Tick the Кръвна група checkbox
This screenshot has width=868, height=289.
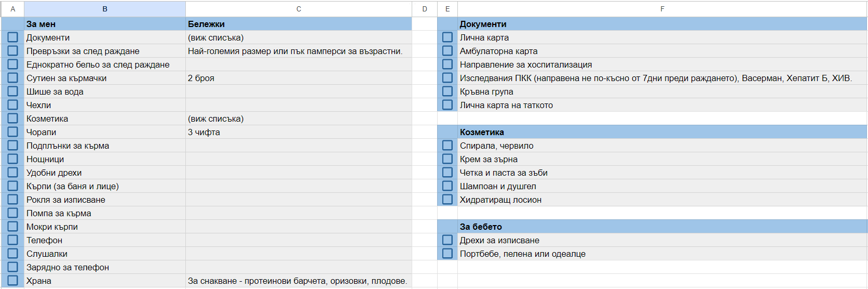447,91
